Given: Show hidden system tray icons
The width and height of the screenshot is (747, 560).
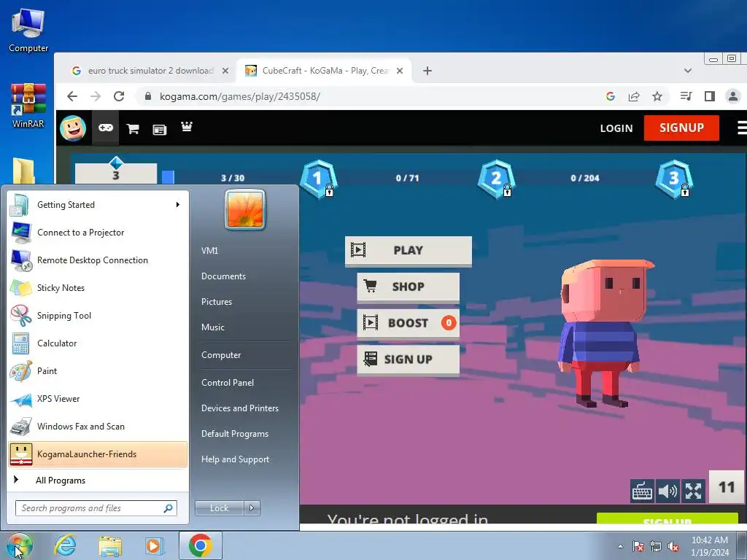Looking at the screenshot, I should 620,546.
